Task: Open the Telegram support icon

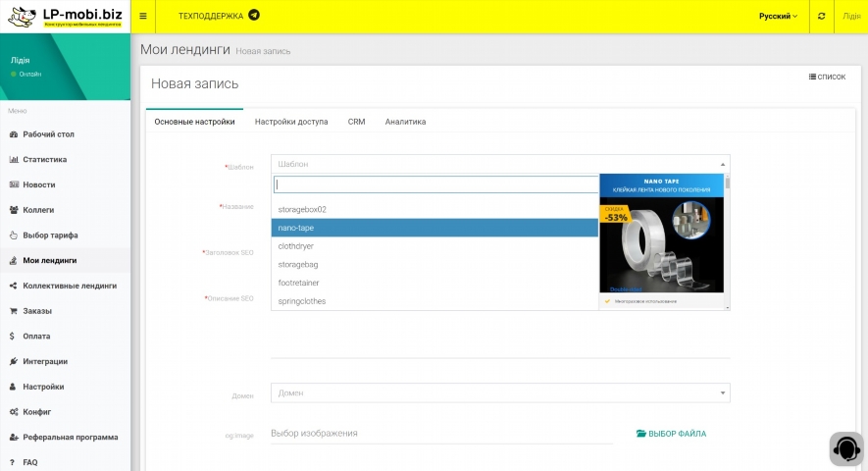Action: click(x=254, y=16)
